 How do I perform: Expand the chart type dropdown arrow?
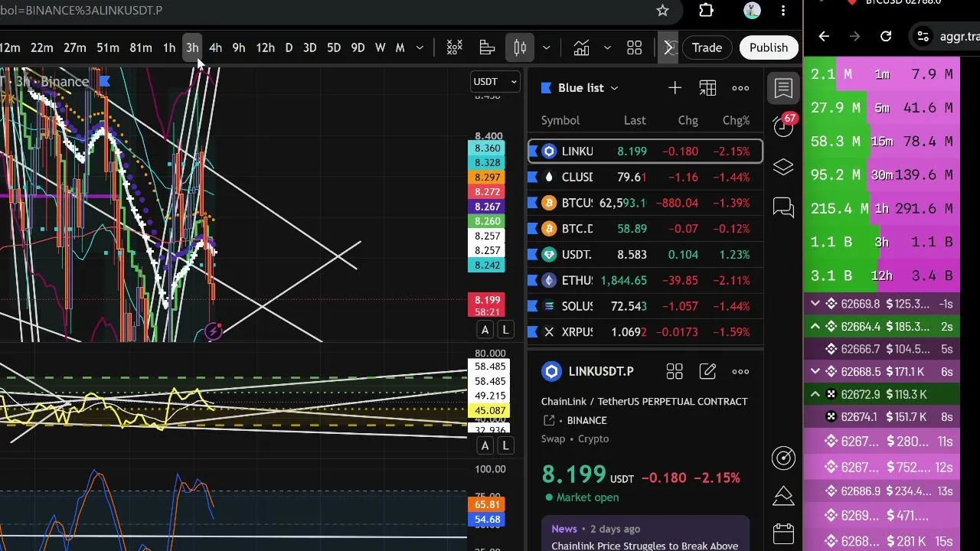546,48
